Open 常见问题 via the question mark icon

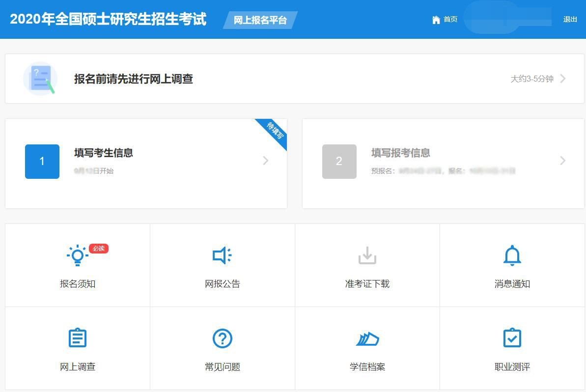click(x=222, y=337)
